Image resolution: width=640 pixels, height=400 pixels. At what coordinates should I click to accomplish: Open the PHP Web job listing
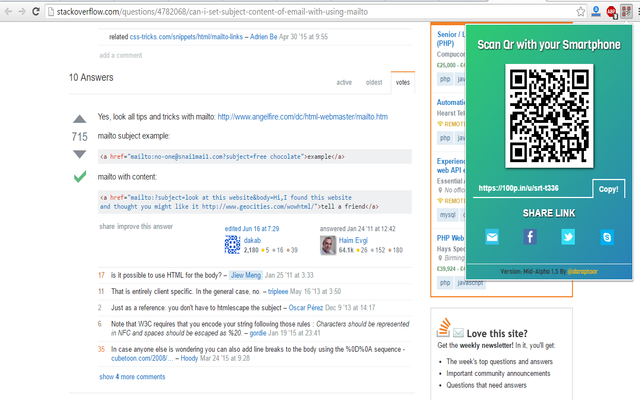pos(451,238)
